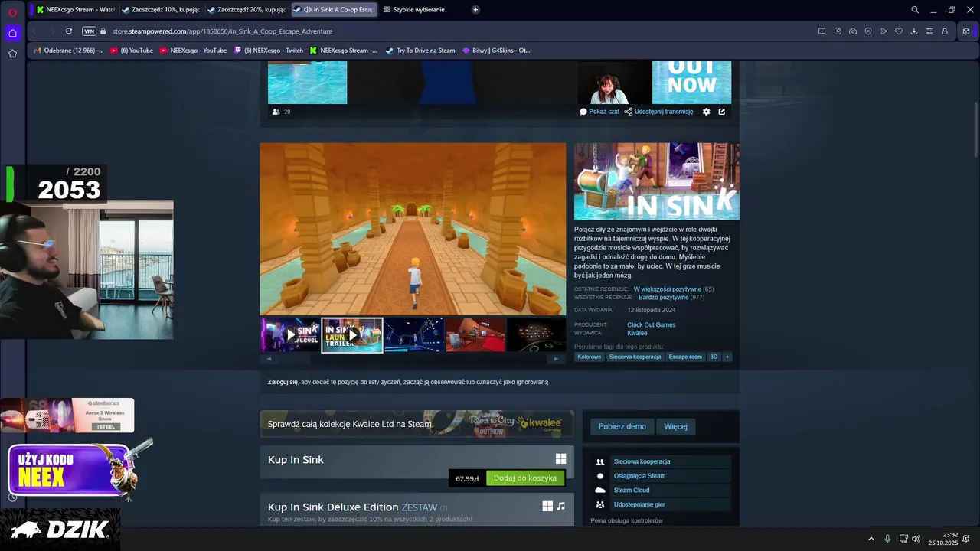Open the NEEXcsgo - YouTube bookmark
This screenshot has width=980, height=551.
tap(193, 51)
